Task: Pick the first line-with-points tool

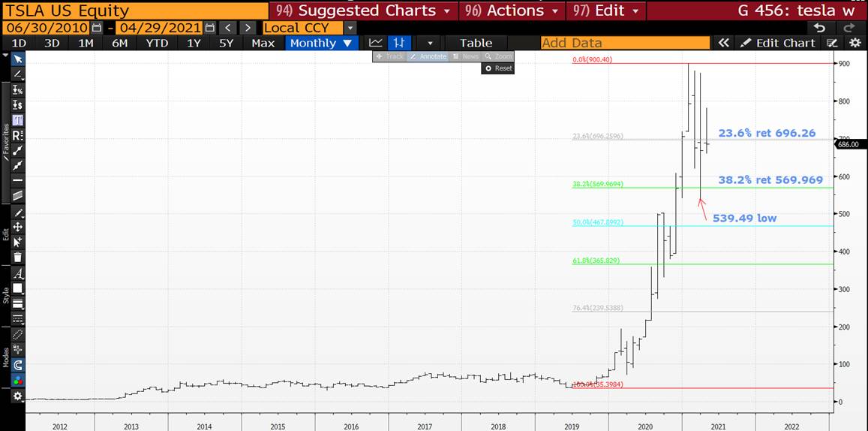Action: [18, 149]
